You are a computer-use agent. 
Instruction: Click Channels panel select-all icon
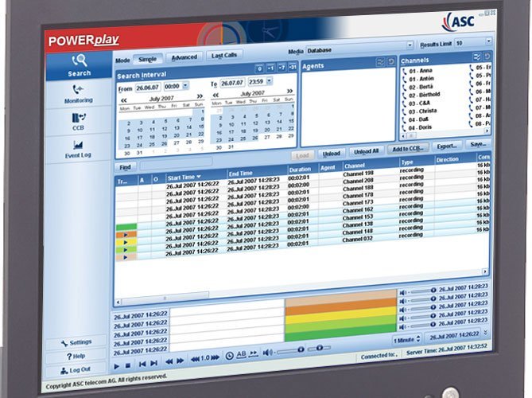tap(477, 57)
